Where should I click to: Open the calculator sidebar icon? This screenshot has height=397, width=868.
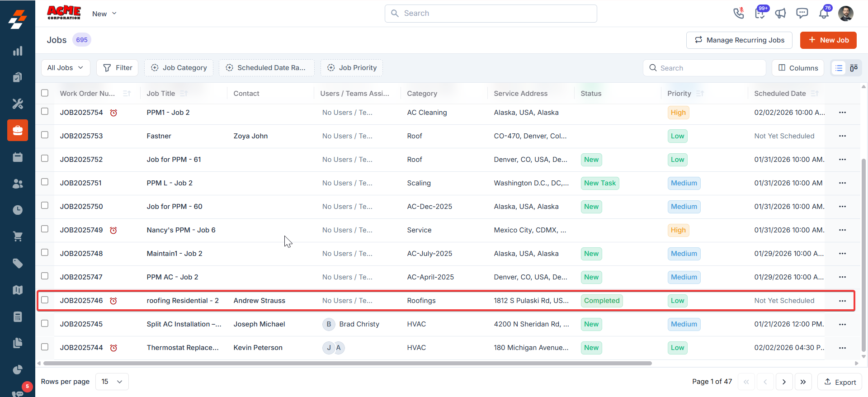(18, 317)
